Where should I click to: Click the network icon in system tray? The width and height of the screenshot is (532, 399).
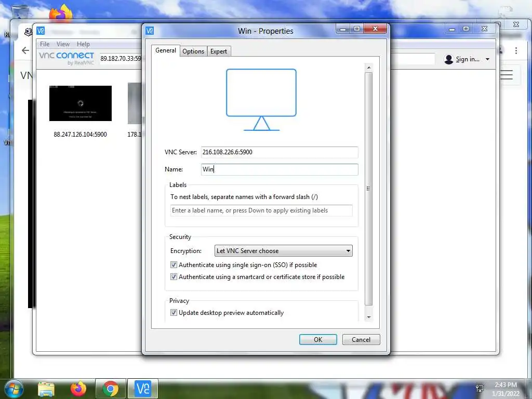[x=480, y=389]
